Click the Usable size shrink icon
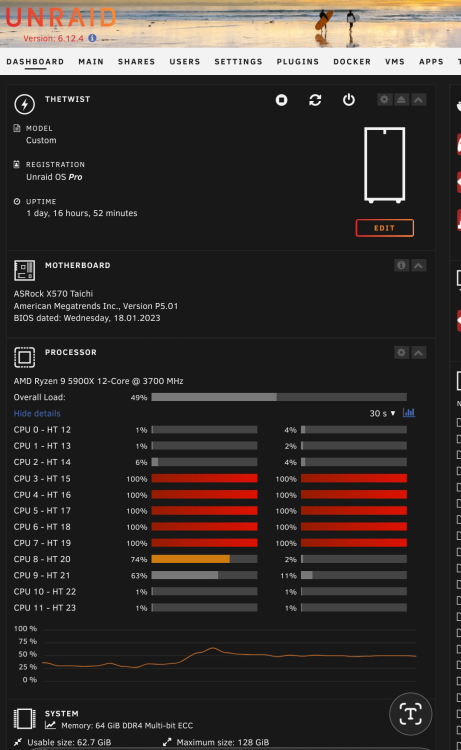Image resolution: width=461 pixels, height=750 pixels. point(18,742)
